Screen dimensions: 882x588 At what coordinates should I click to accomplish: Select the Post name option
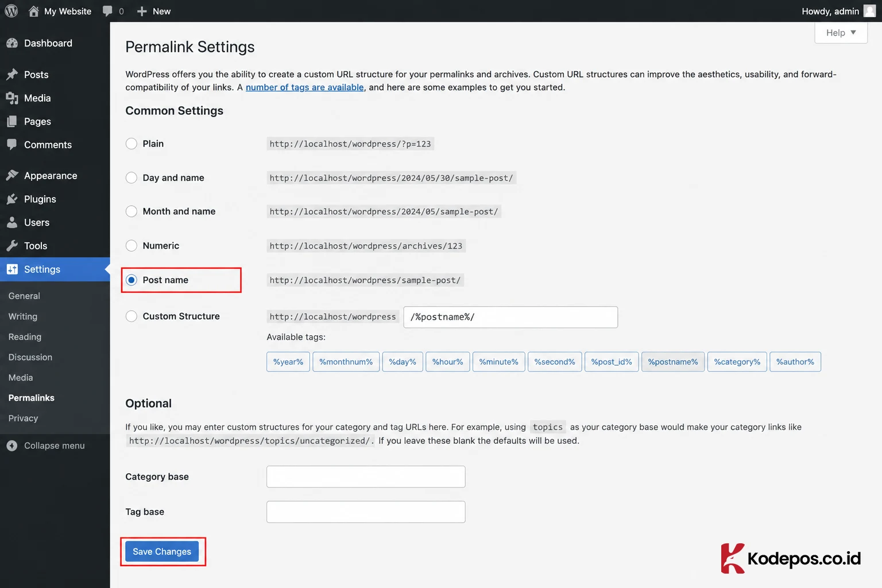point(131,280)
